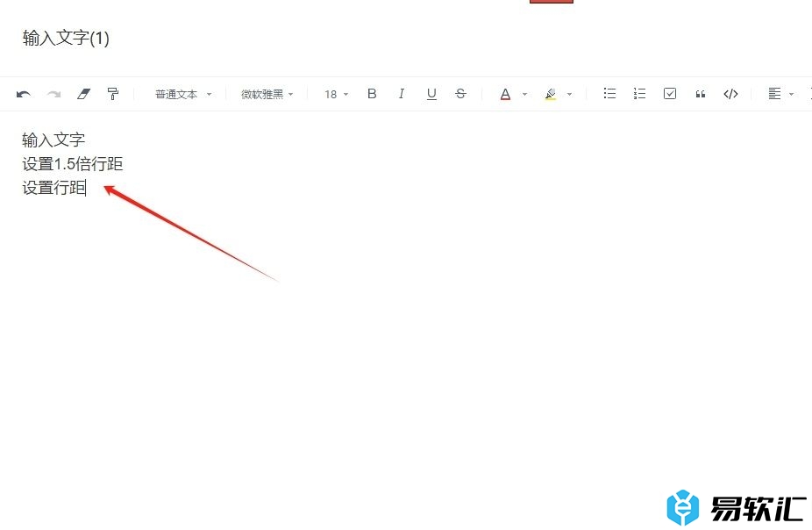812x530 pixels.
Task: Expand the alignment options arrow
Action: [791, 94]
